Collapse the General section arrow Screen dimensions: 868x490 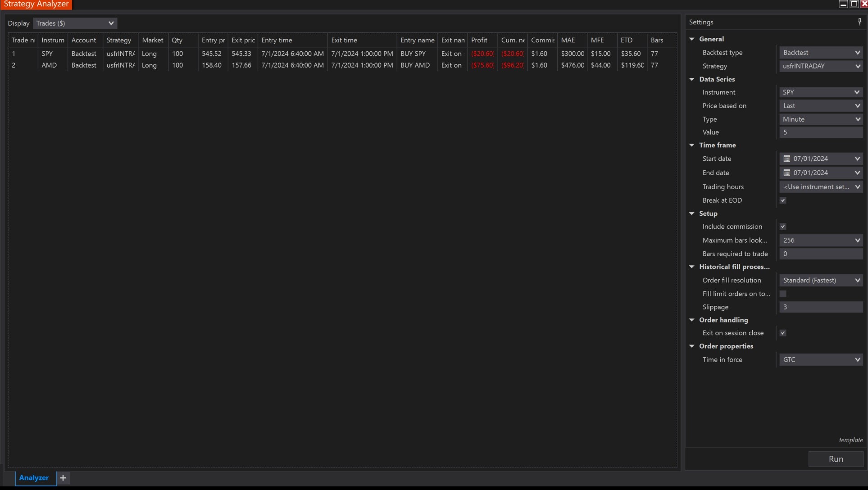(692, 39)
